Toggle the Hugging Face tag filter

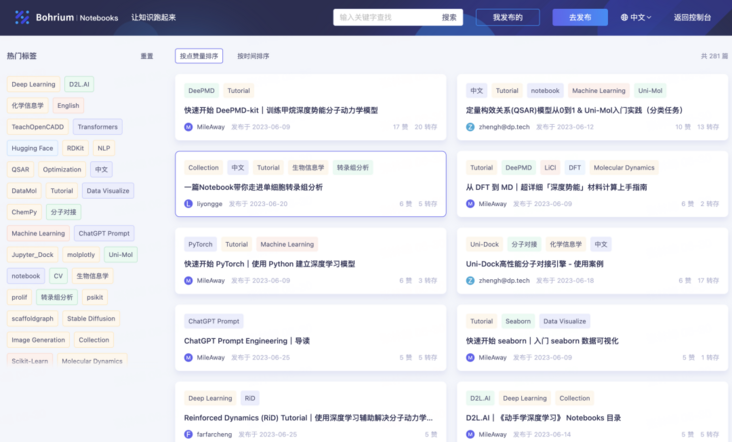pos(32,148)
